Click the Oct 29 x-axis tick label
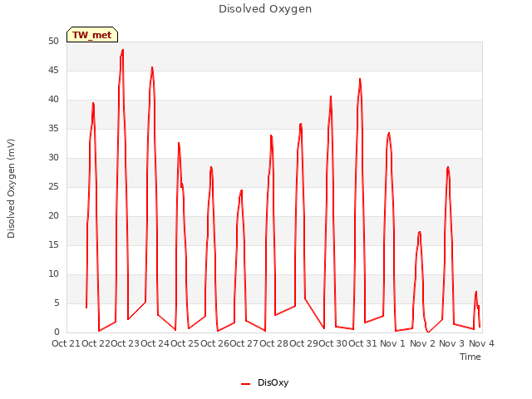532x399 pixels. click(x=303, y=343)
